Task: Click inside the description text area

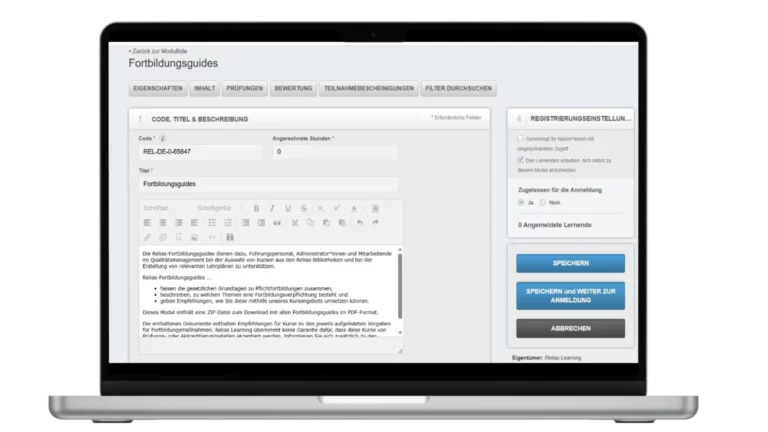Action: (x=268, y=291)
